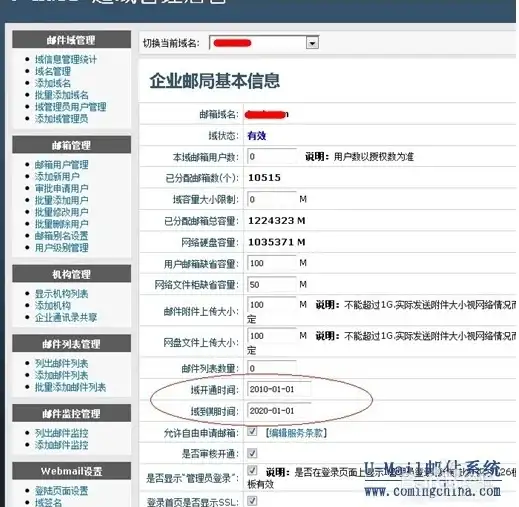Open 批量修改用户 link
Screen dimensions: 519x507
pyautogui.click(x=61, y=212)
